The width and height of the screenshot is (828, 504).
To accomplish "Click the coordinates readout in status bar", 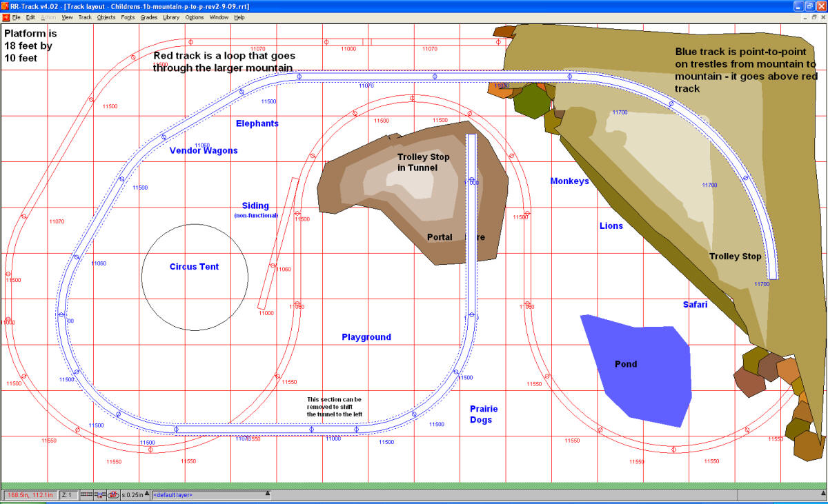I will 29,494.
